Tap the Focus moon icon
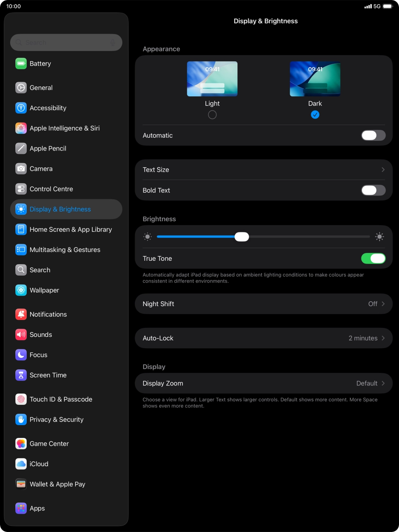The image size is (399, 532). 21,355
